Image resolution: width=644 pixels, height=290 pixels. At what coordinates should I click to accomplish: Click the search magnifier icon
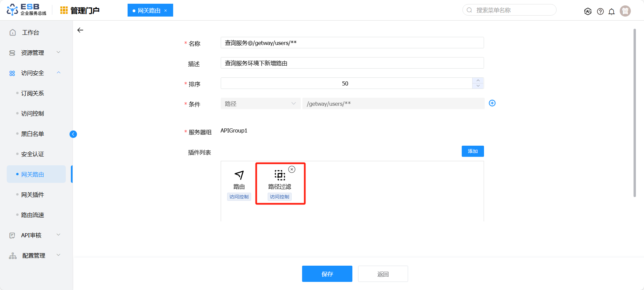tap(469, 10)
